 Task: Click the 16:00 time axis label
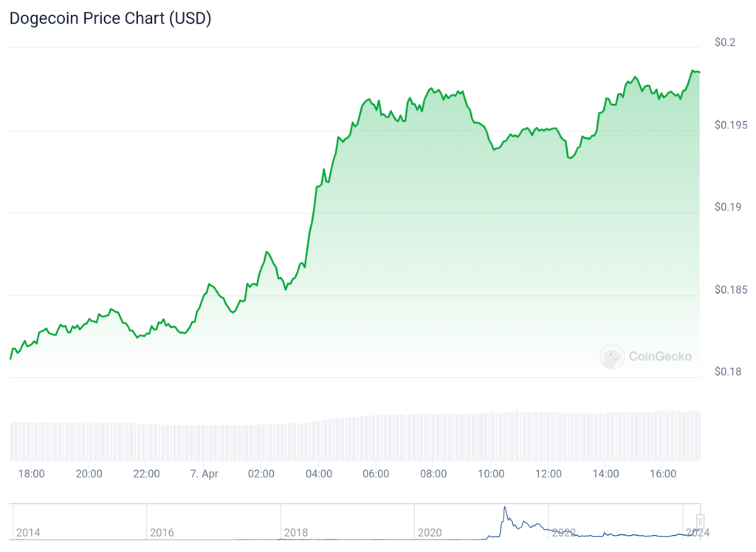tap(663, 474)
